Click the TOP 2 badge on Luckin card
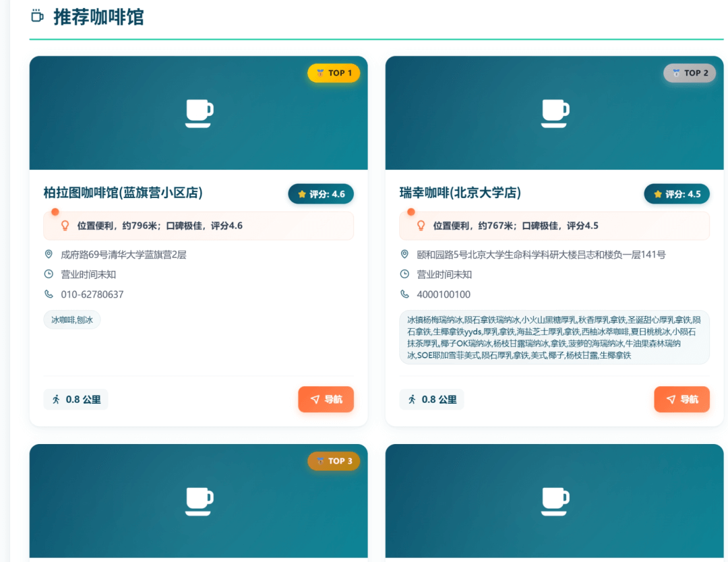 pyautogui.click(x=690, y=73)
